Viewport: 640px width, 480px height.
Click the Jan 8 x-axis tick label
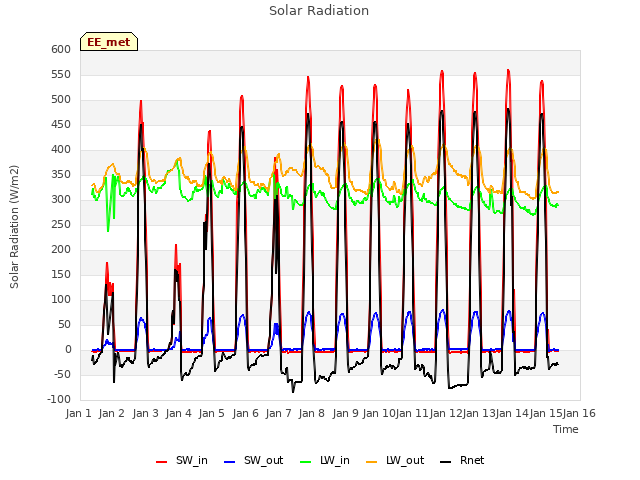[312, 413]
